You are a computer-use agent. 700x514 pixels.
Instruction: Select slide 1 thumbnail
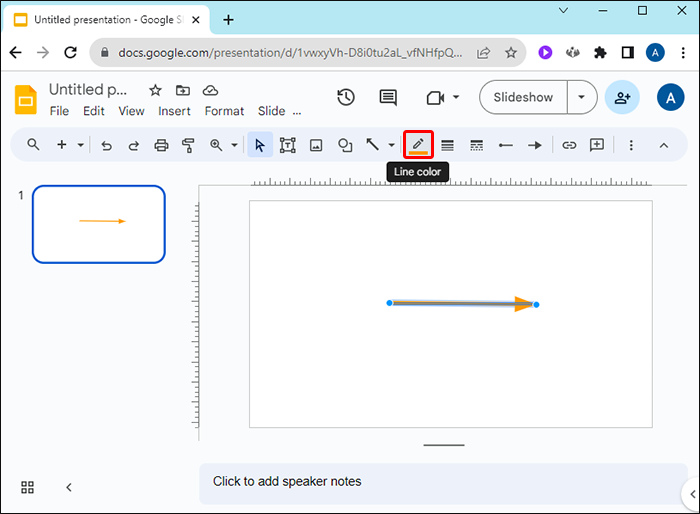click(99, 224)
